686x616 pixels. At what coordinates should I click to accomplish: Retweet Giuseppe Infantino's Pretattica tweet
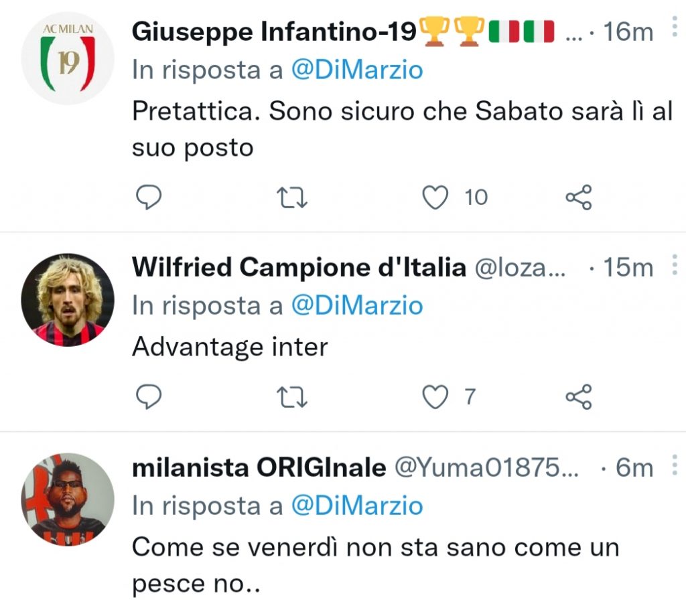pos(292,197)
